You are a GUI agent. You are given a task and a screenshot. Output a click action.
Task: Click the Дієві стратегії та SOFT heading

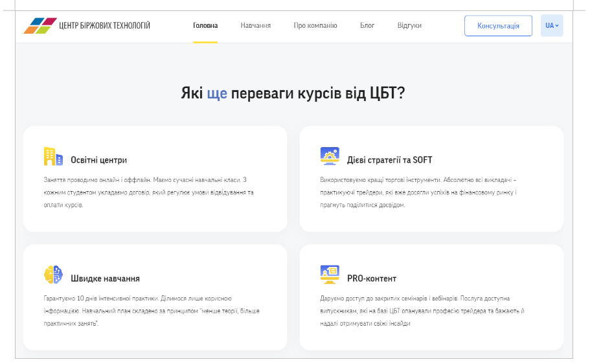click(x=389, y=160)
